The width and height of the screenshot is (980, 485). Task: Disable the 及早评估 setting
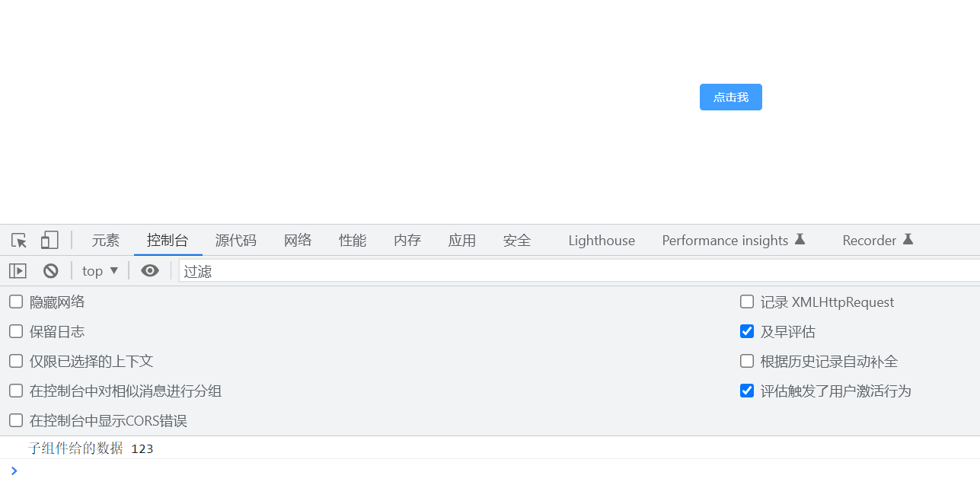[x=746, y=330]
